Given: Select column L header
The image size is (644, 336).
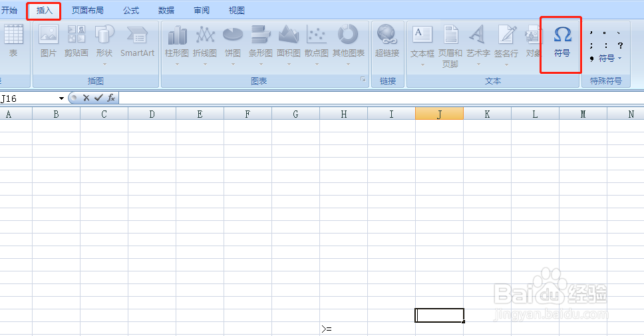Looking at the screenshot, I should pyautogui.click(x=535, y=114).
